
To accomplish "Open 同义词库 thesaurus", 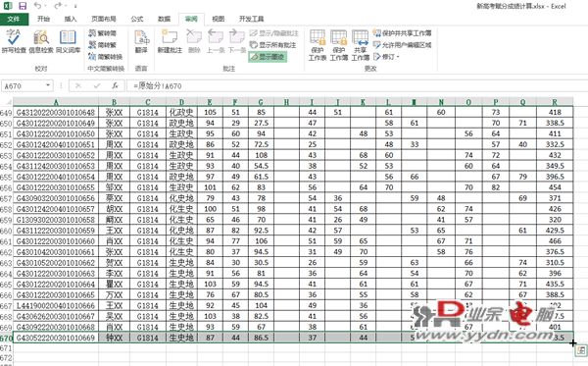I will click(68, 41).
